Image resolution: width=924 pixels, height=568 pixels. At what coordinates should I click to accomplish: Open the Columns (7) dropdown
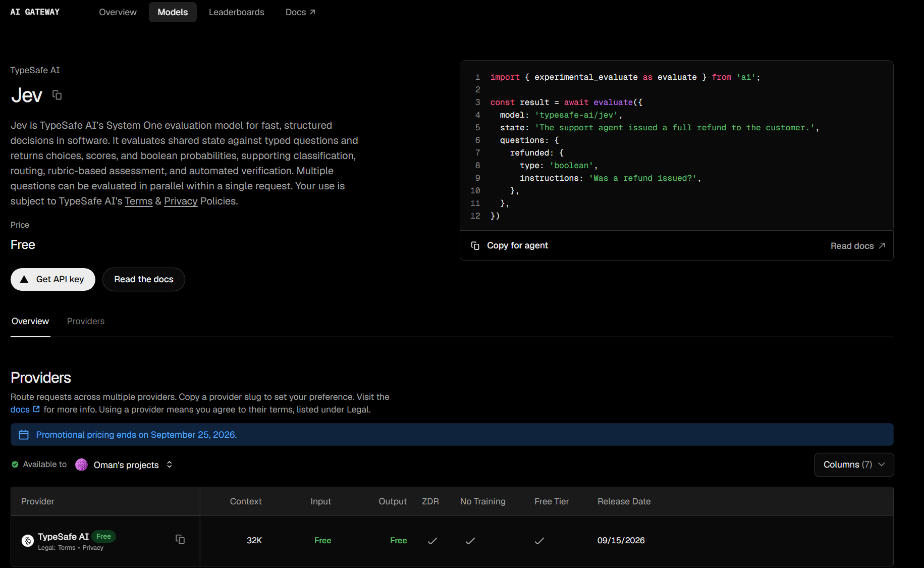coord(854,464)
